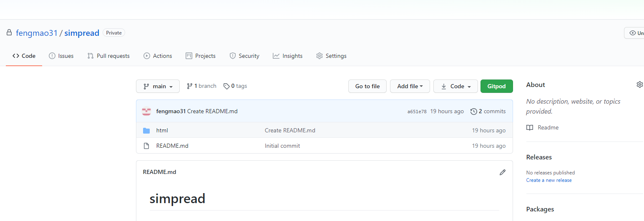Screen dimensions: 644x221
Task: Click the Go to file button
Action: (x=367, y=86)
